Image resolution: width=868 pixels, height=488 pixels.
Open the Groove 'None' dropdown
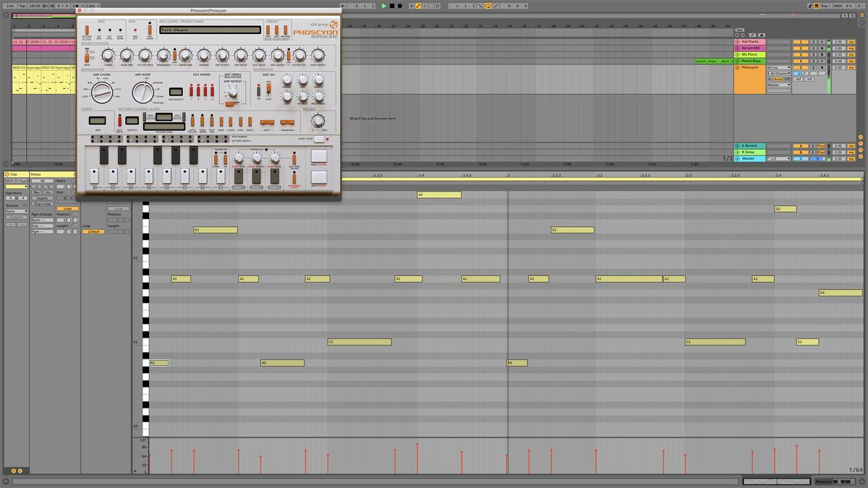pos(17,212)
